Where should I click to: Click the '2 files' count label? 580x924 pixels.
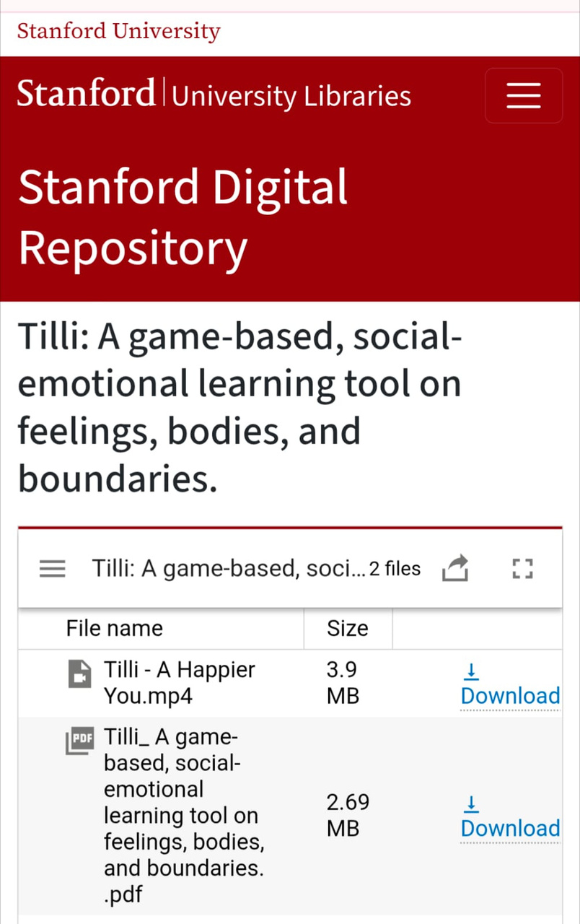[395, 569]
